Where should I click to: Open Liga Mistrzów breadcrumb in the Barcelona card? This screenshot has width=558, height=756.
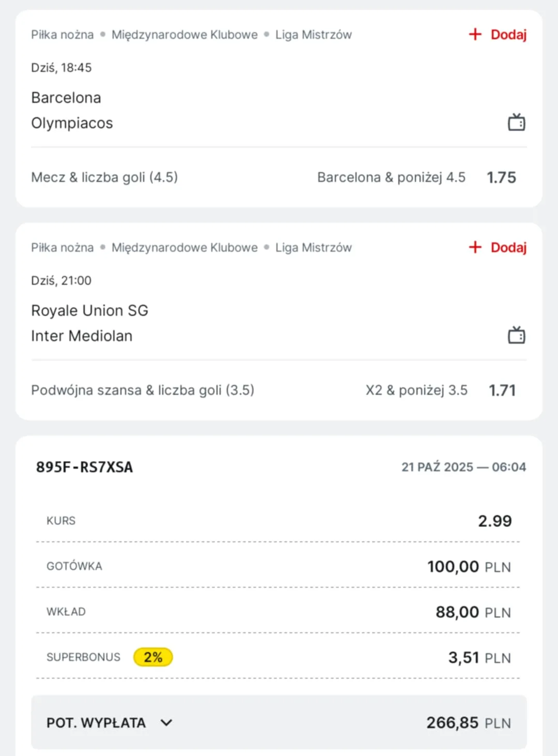click(313, 35)
